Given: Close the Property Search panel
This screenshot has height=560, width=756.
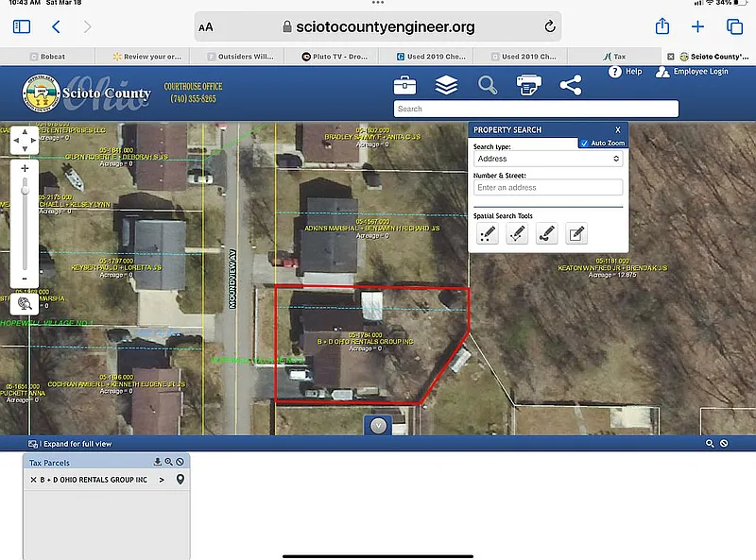Looking at the screenshot, I should coord(618,129).
